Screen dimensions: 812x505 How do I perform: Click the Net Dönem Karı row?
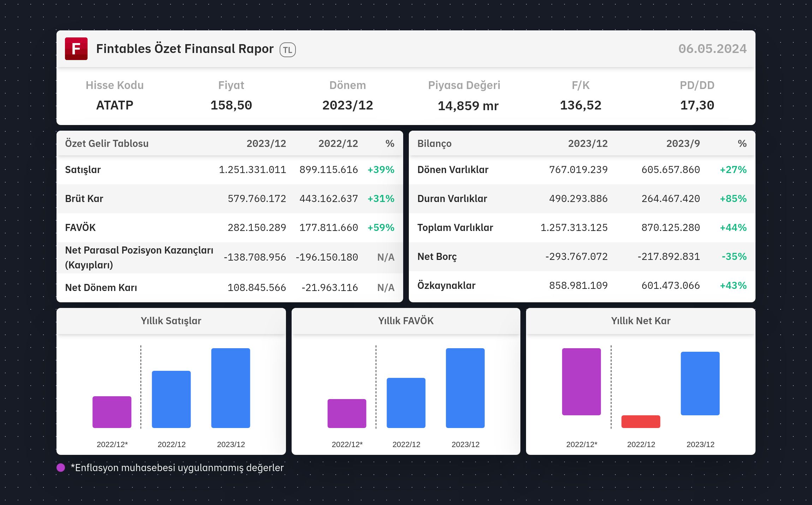tap(101, 287)
